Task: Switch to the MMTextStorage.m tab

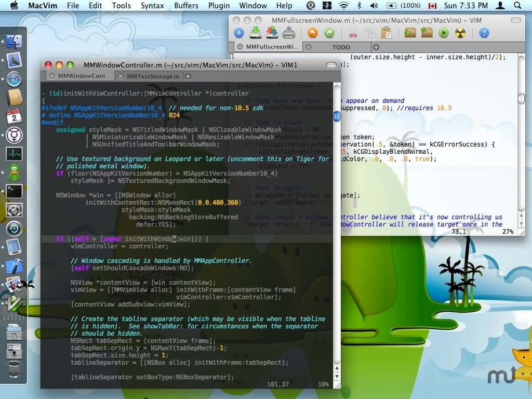Action: 153,76
